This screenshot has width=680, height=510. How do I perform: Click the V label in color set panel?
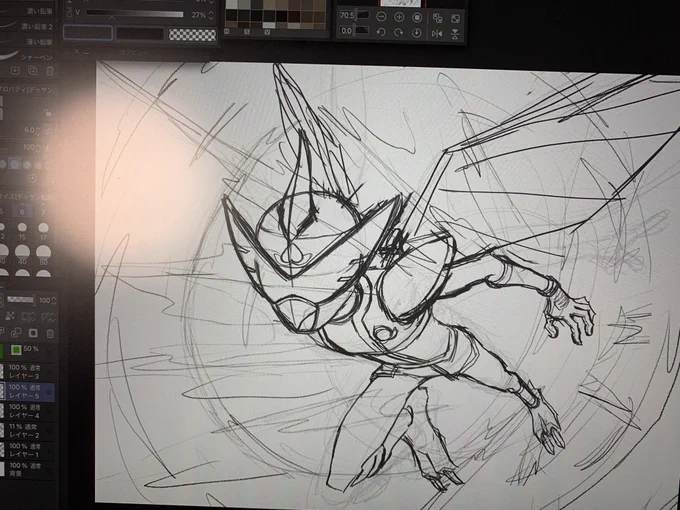(266, 32)
